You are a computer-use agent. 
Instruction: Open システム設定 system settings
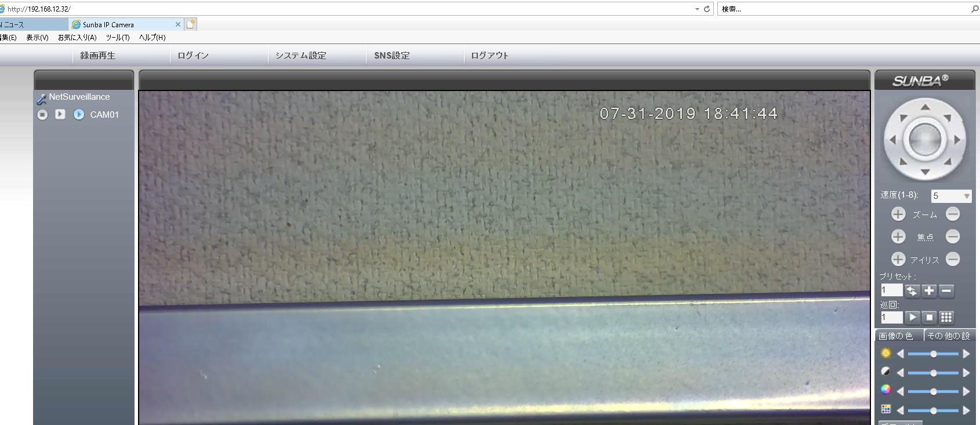(300, 56)
